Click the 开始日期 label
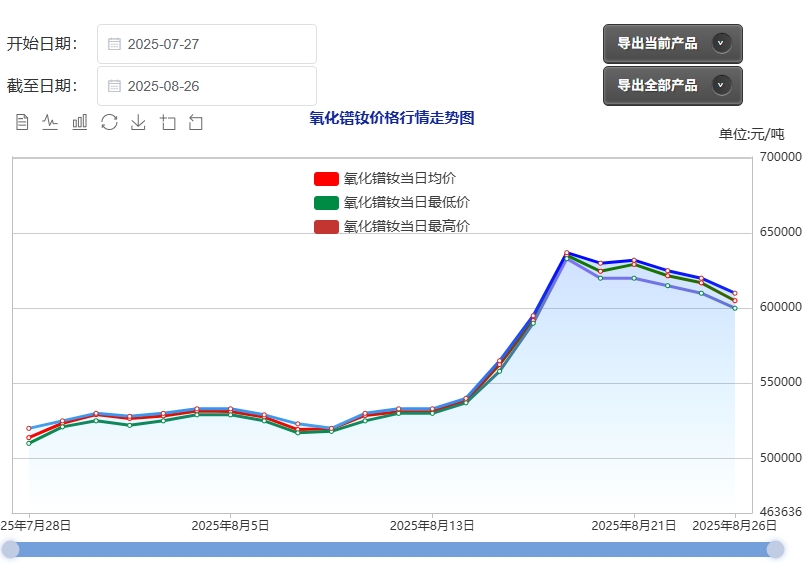Image resolution: width=806 pixels, height=563 pixels. pos(42,44)
